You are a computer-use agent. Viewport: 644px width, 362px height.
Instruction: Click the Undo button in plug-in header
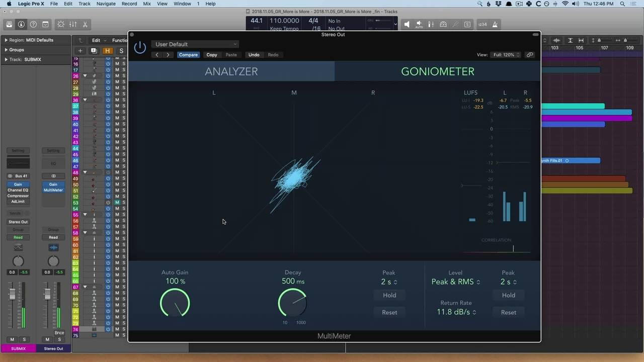pos(254,55)
